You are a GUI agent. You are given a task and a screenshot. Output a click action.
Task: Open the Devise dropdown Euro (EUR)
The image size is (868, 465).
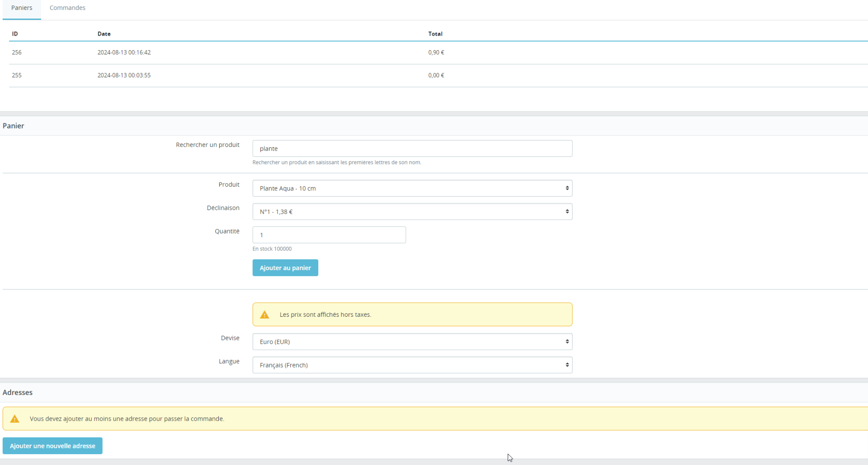412,342
